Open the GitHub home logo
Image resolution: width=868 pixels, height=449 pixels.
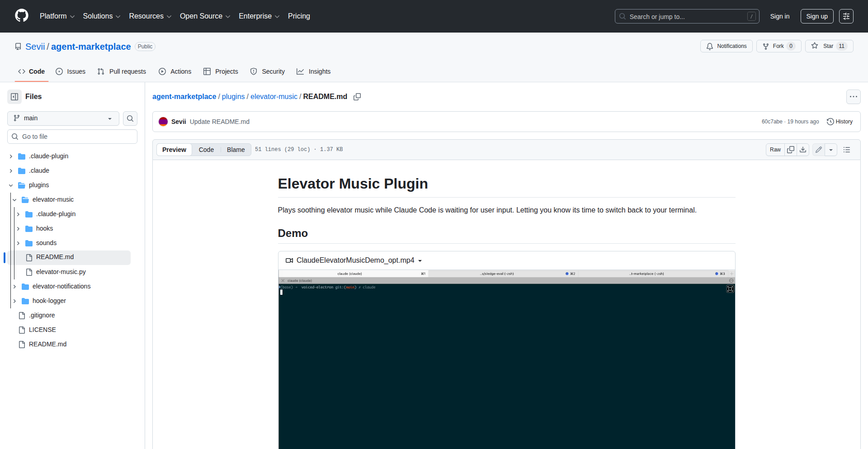(21, 16)
